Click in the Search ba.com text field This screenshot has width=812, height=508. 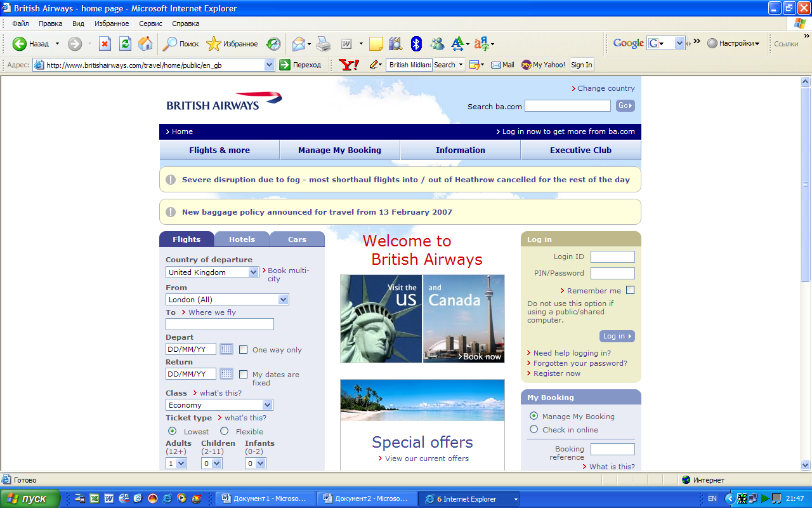[x=567, y=106]
